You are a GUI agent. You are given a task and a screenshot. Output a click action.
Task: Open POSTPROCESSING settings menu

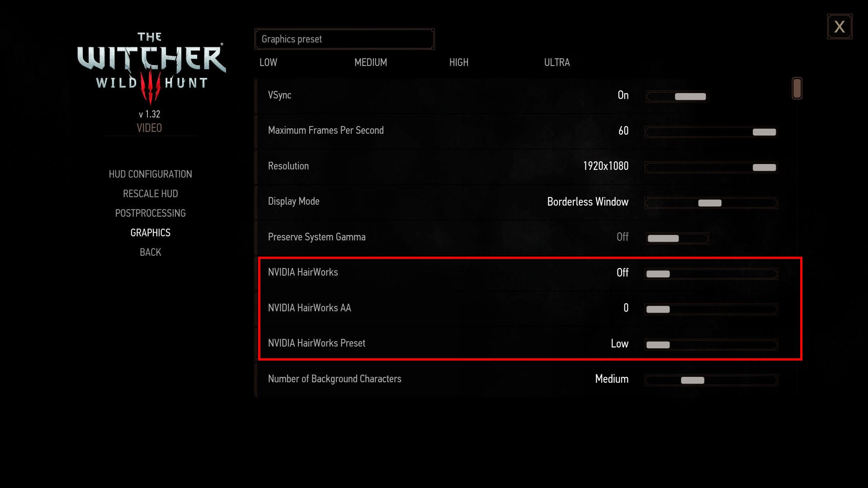tap(150, 213)
